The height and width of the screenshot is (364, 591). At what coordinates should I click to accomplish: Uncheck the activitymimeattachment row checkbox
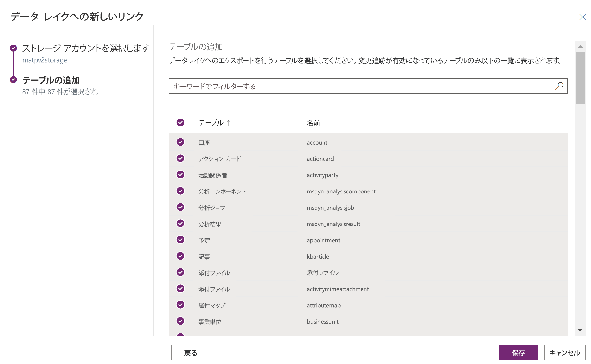[x=180, y=289]
